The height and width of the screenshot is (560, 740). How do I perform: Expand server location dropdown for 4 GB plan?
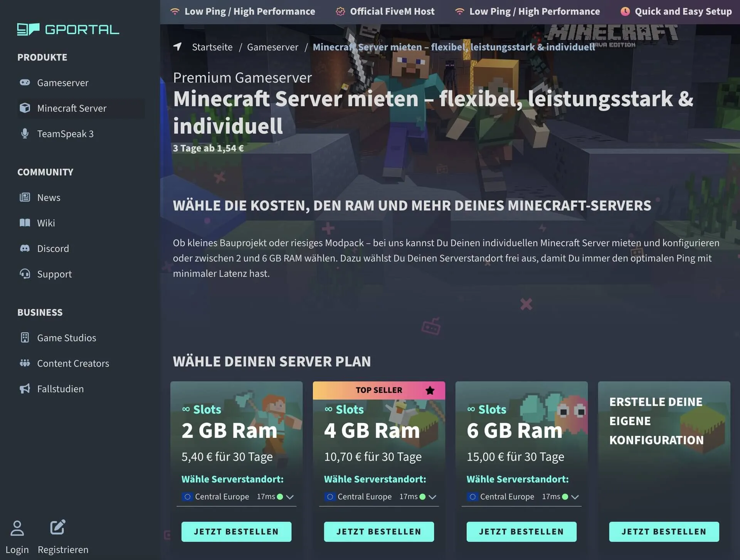[x=379, y=497]
